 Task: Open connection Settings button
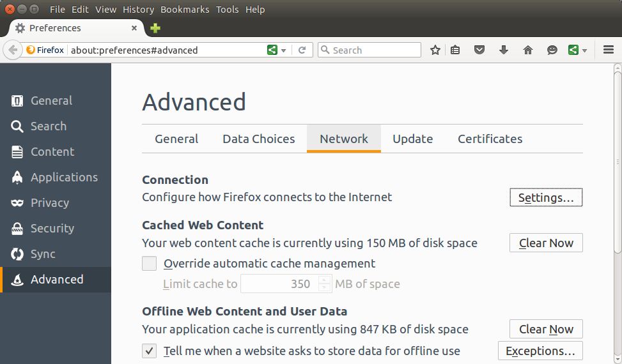[546, 197]
